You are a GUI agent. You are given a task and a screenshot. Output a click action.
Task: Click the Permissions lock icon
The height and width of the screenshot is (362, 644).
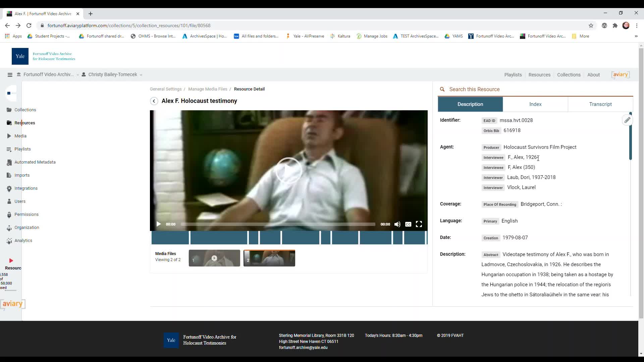tap(9, 215)
